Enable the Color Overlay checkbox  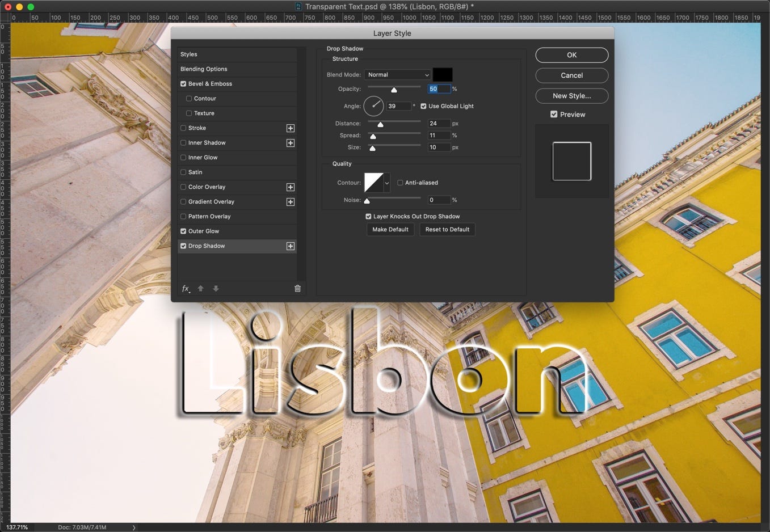pyautogui.click(x=183, y=187)
